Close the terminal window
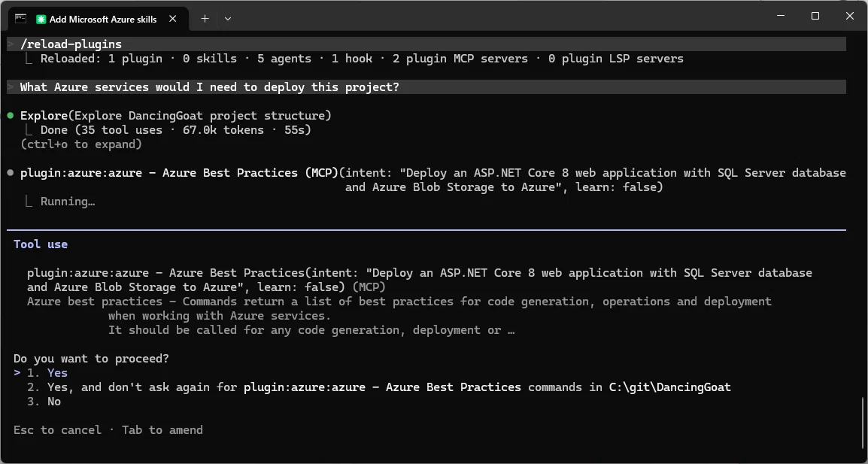 (x=850, y=16)
